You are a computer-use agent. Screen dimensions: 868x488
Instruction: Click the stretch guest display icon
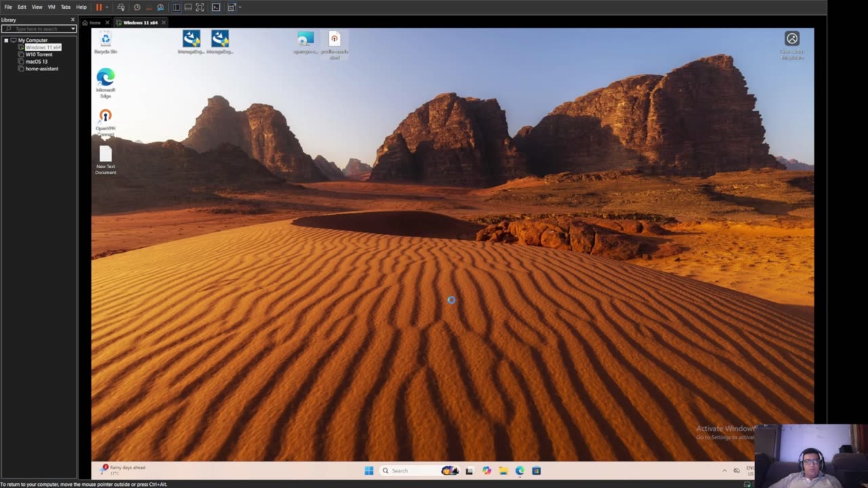click(232, 7)
